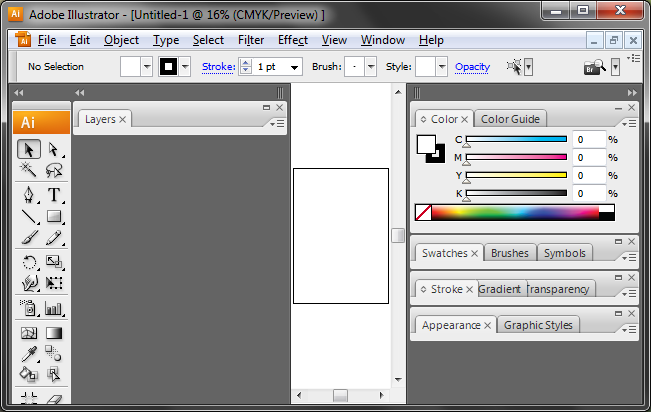This screenshot has width=651, height=412.
Task: Select the Magic Wand tool
Action: (29, 169)
